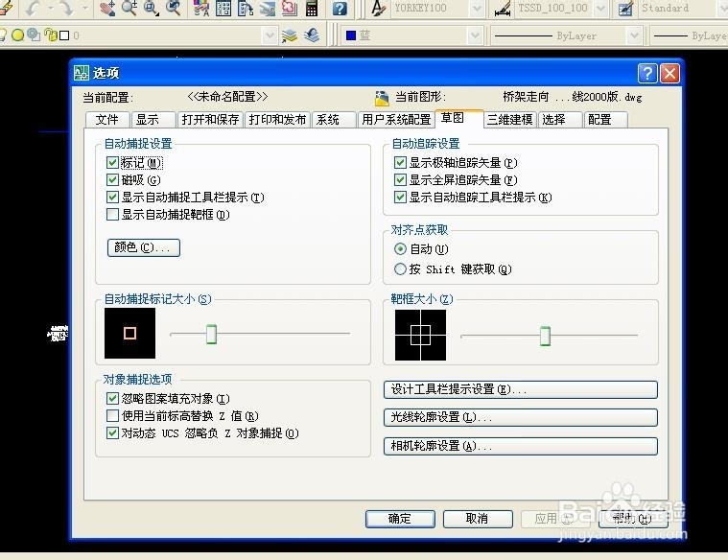Open the QuickCalc calculator icon
This screenshot has height=560, width=728.
point(312,8)
